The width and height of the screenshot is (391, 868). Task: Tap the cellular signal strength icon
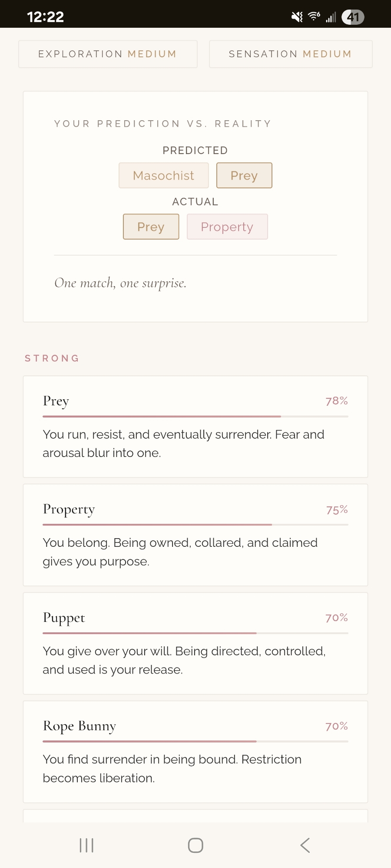point(331,17)
